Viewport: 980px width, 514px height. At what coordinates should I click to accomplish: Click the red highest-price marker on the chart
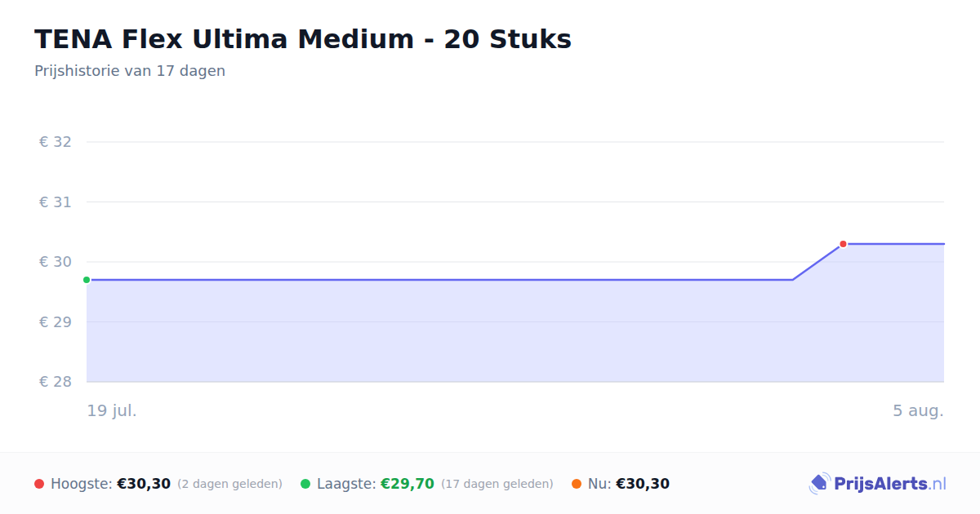coord(843,244)
